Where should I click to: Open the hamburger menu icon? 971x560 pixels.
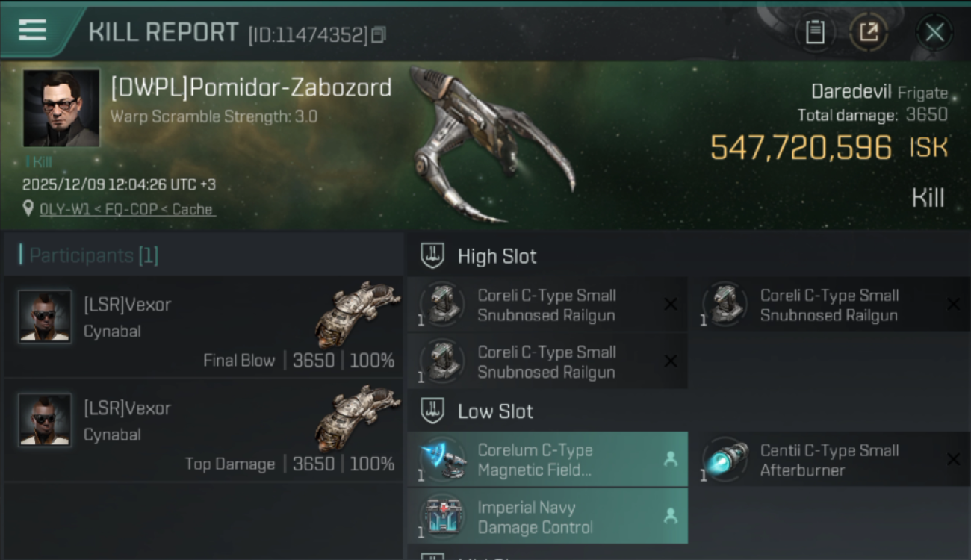point(32,30)
